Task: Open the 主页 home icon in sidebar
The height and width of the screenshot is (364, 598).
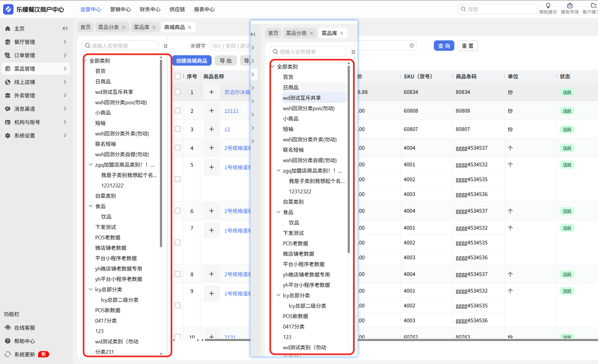Action: [x=8, y=28]
